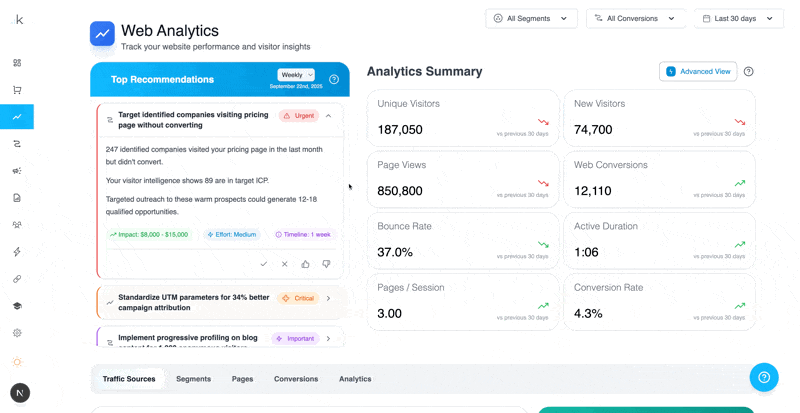
Task: Change the Weekly recommendations period selector
Action: (x=296, y=75)
